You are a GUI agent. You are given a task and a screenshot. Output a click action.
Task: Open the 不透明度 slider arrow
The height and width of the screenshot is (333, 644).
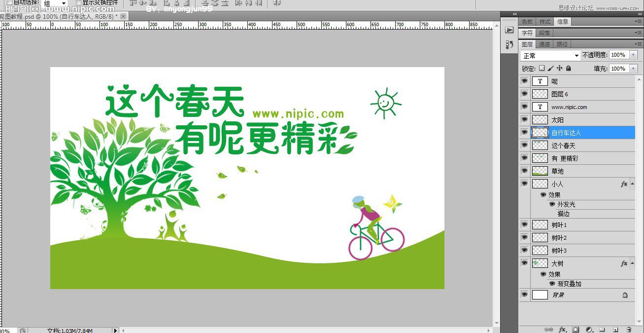pos(634,55)
